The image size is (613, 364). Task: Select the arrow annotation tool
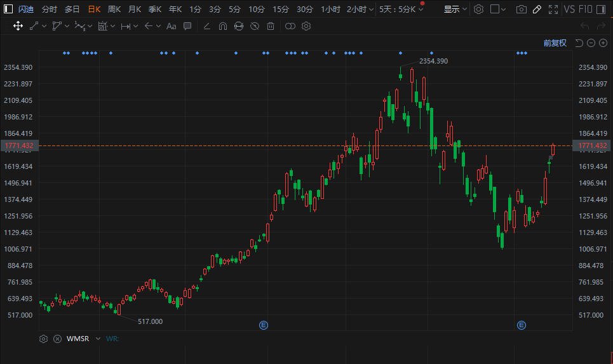pyautogui.click(x=148, y=26)
